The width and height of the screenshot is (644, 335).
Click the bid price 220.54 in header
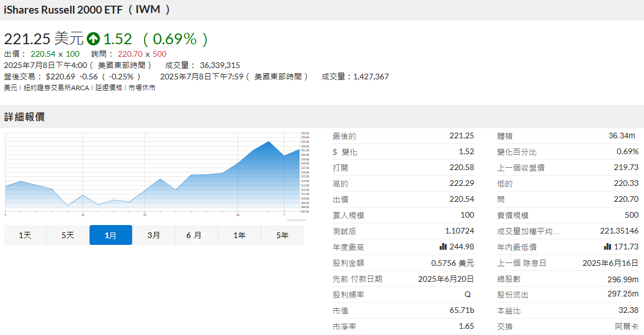point(43,54)
